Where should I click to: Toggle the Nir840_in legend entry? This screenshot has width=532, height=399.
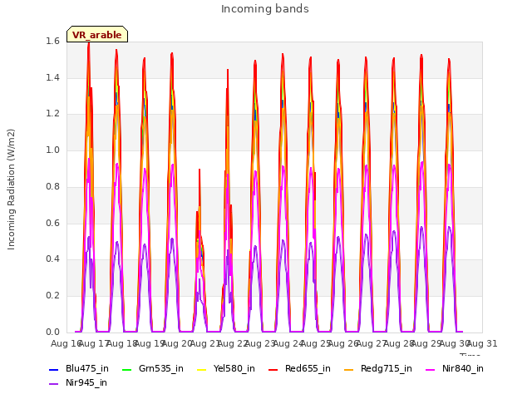(455, 368)
